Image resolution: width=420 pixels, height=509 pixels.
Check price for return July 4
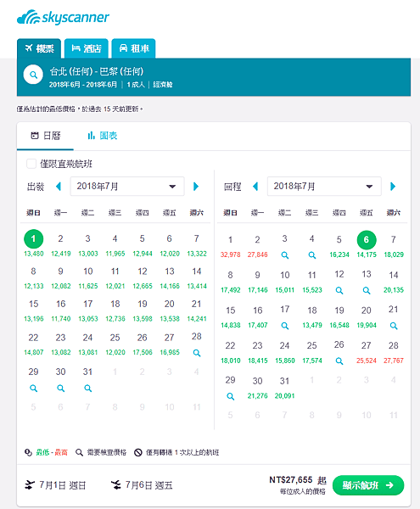point(312,255)
